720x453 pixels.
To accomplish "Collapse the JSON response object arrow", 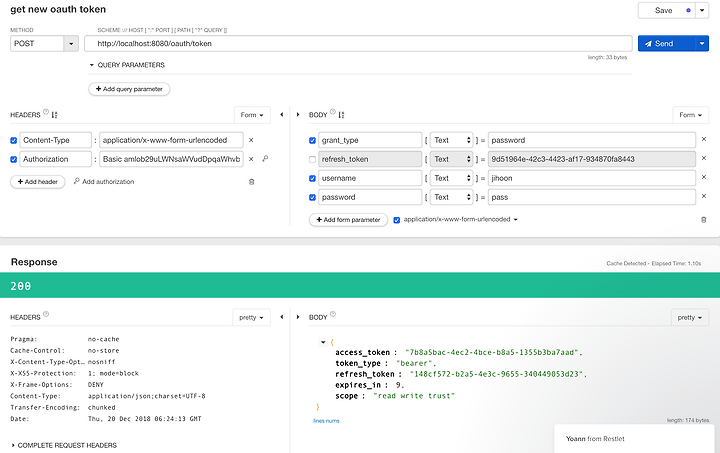I will 323,342.
